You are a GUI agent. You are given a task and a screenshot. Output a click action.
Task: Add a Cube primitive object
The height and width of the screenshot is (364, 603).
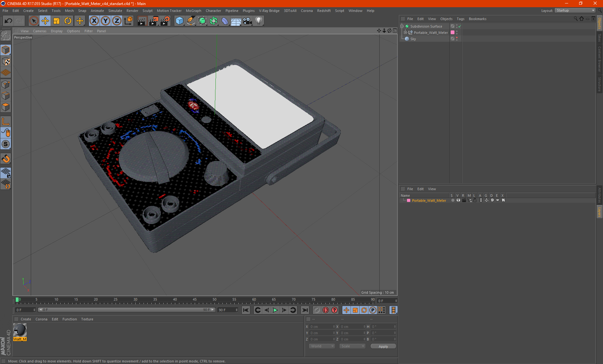[179, 21]
